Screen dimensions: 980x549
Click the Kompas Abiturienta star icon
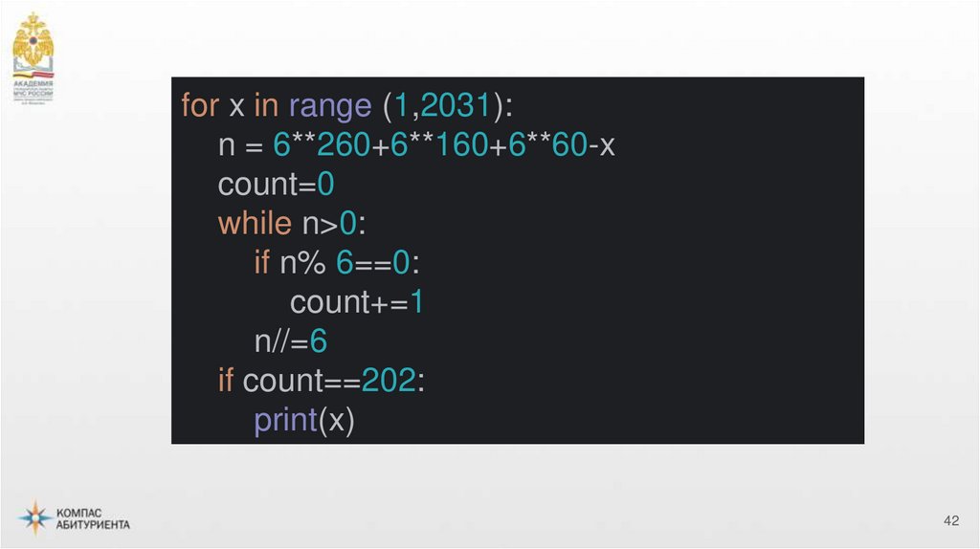pos(35,517)
